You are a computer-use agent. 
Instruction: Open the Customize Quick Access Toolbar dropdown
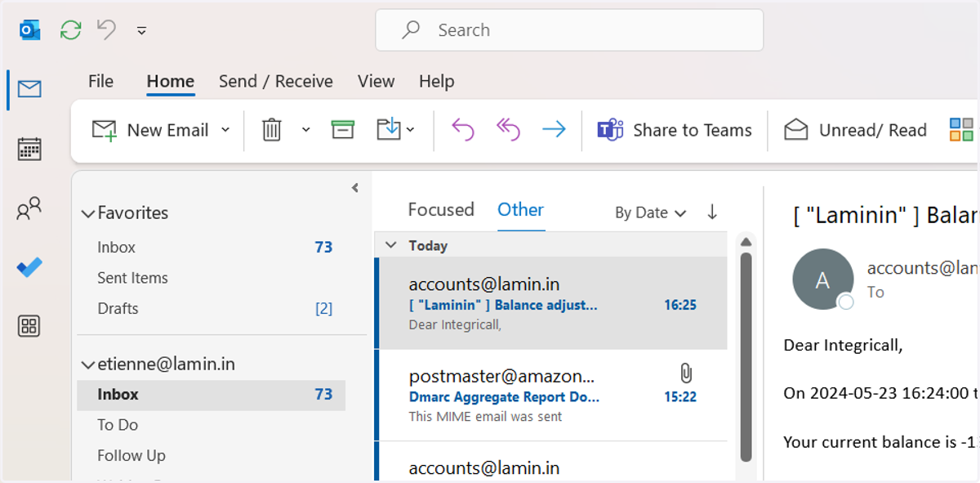click(142, 30)
